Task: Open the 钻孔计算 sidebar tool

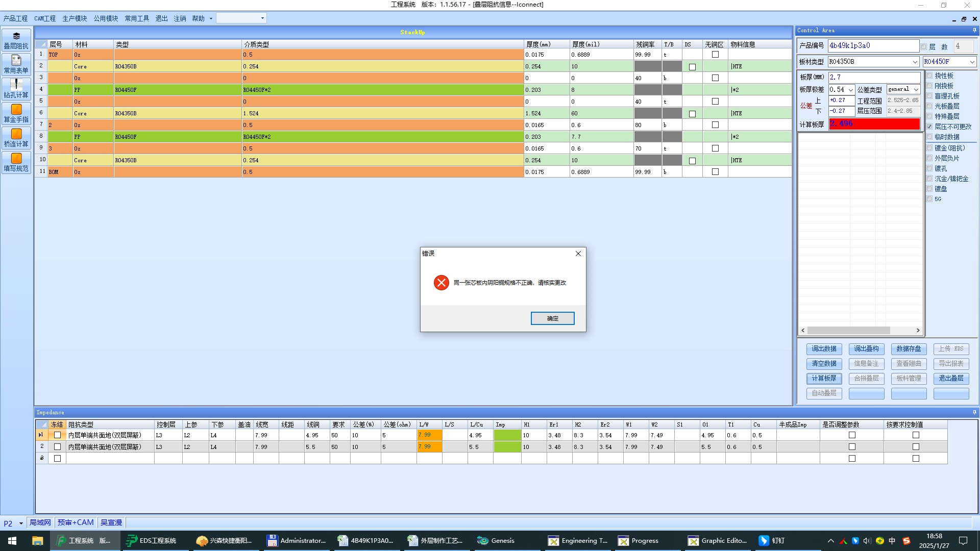Action: pyautogui.click(x=16, y=89)
